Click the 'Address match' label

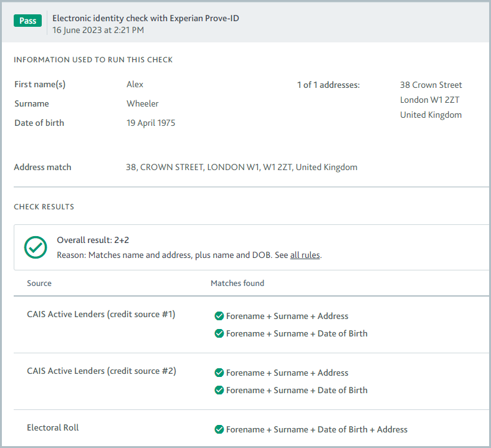point(42,167)
